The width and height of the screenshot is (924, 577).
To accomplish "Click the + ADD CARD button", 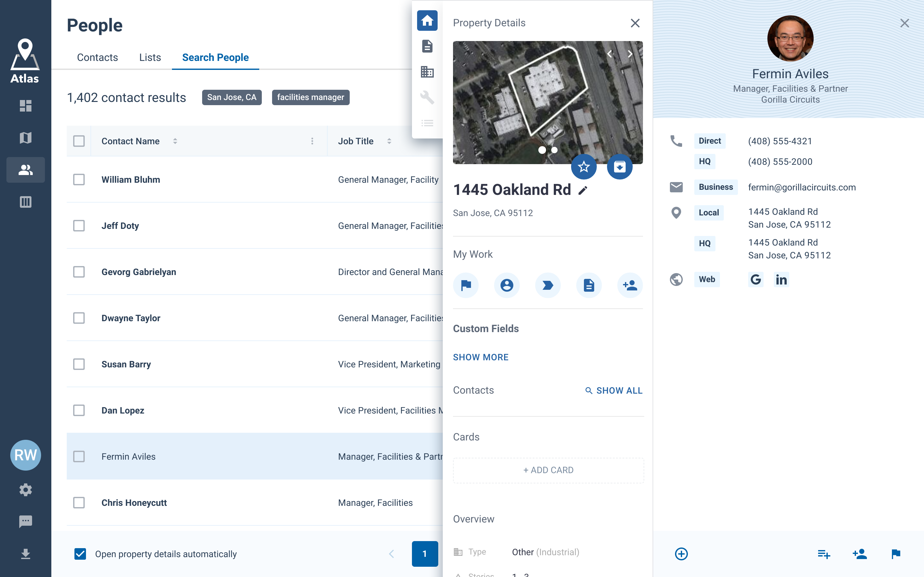I will tap(548, 470).
